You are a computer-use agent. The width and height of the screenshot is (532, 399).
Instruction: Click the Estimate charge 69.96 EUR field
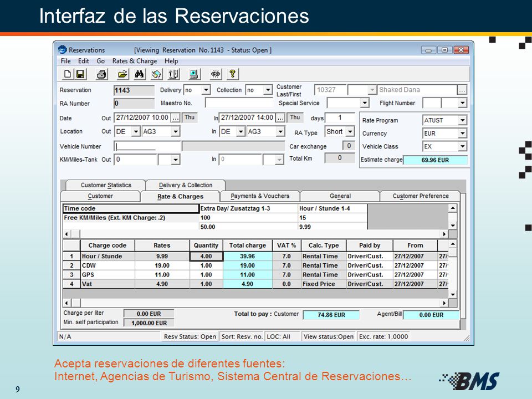point(436,160)
